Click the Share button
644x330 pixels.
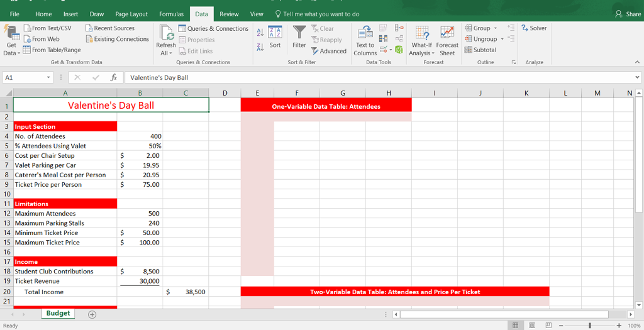coord(628,14)
